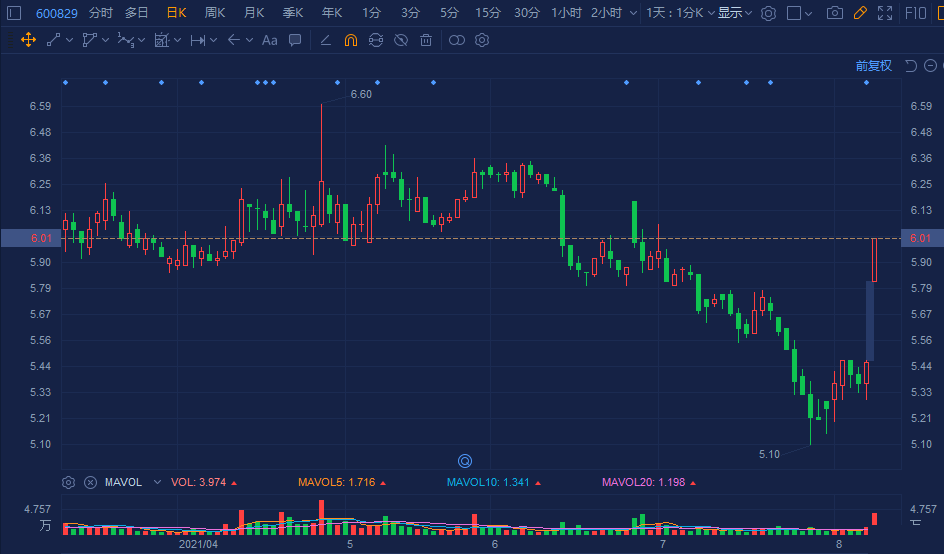944x554 pixels.
Task: Select the 3分 period tab
Action: (x=411, y=13)
